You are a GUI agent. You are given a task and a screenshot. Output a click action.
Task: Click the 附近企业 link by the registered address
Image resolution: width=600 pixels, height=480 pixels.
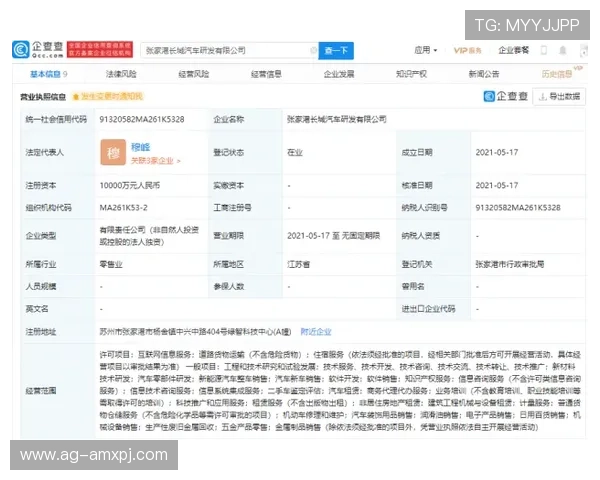(316, 331)
